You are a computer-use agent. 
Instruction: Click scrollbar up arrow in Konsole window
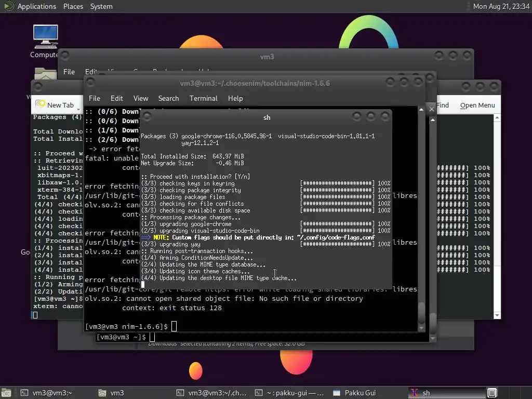497,118
